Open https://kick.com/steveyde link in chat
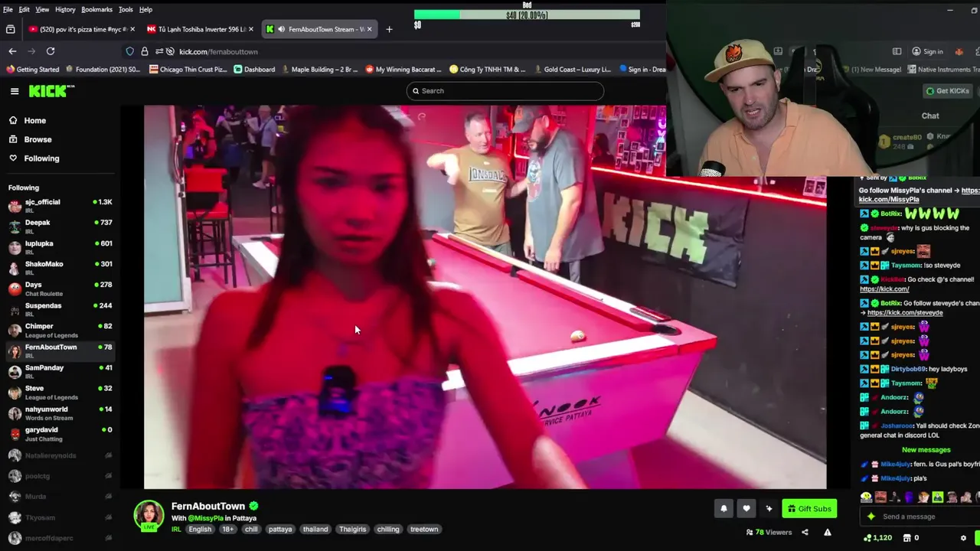980x551 pixels. (x=905, y=313)
